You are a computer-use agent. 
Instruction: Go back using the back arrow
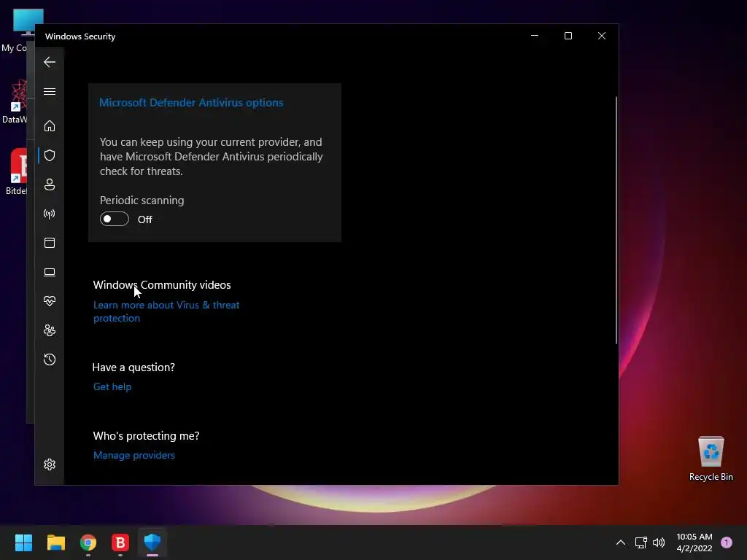click(50, 62)
